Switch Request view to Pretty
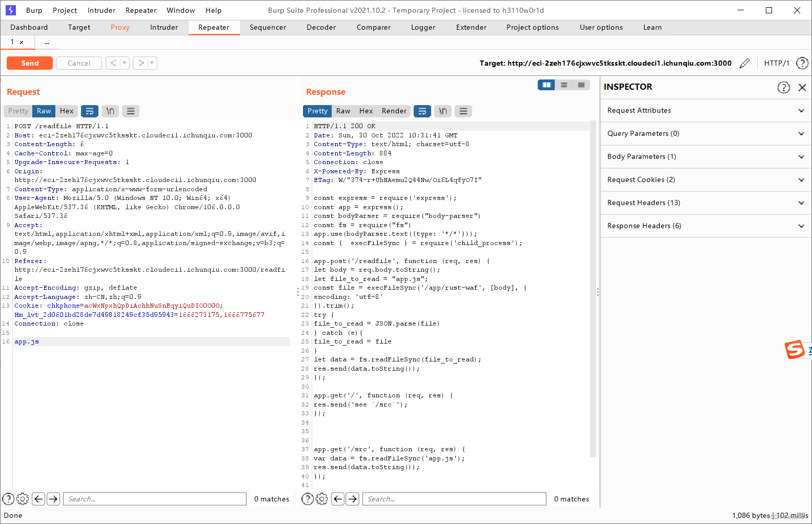 (x=18, y=111)
